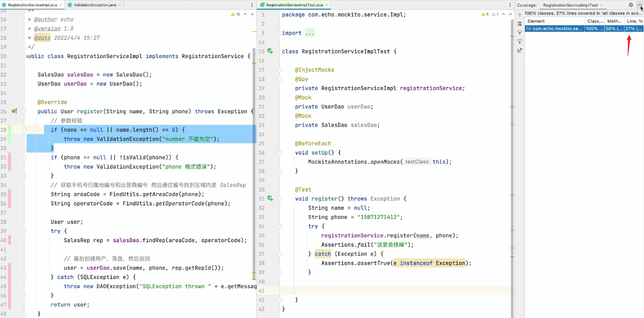Click the 1 weak warning indicator in test editor
This screenshot has width=644, height=318.
click(x=495, y=14)
